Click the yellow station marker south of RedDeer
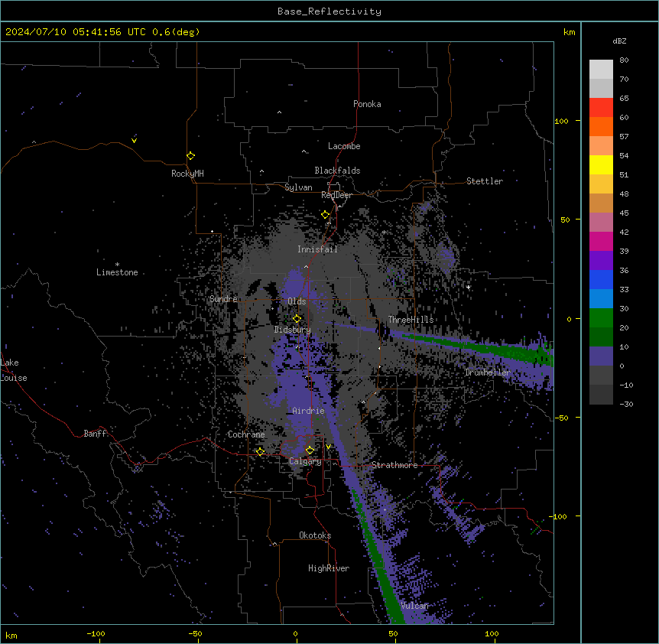Screen dimensions: 659x644 point(325,215)
